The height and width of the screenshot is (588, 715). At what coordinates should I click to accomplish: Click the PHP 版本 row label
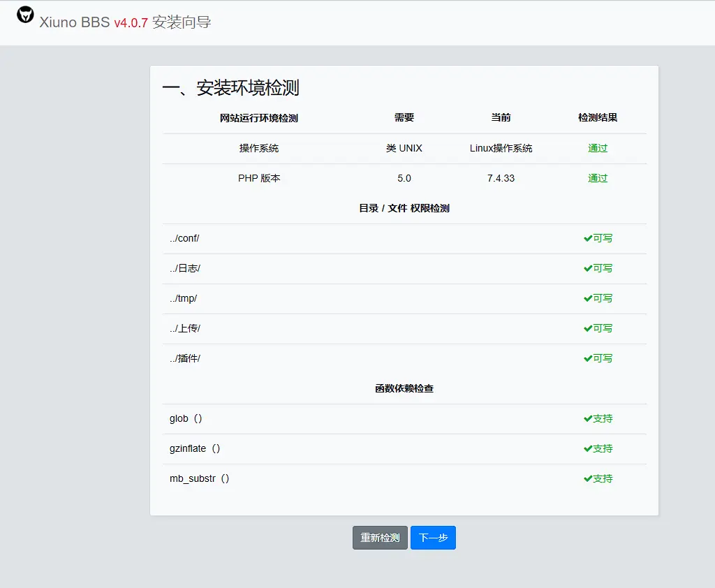258,178
